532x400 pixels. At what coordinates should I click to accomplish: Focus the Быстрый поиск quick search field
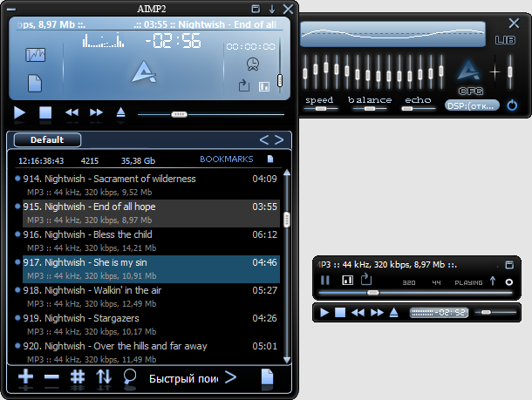click(183, 378)
